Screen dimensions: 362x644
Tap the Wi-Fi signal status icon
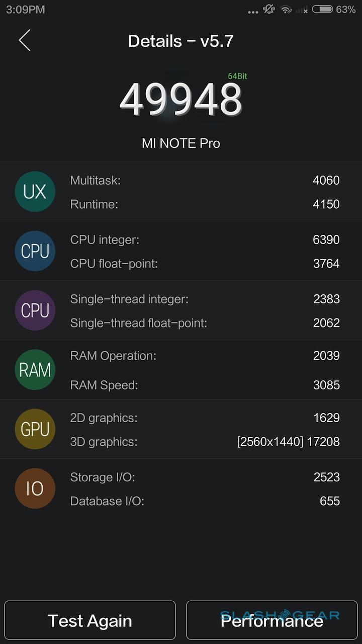pyautogui.click(x=286, y=10)
